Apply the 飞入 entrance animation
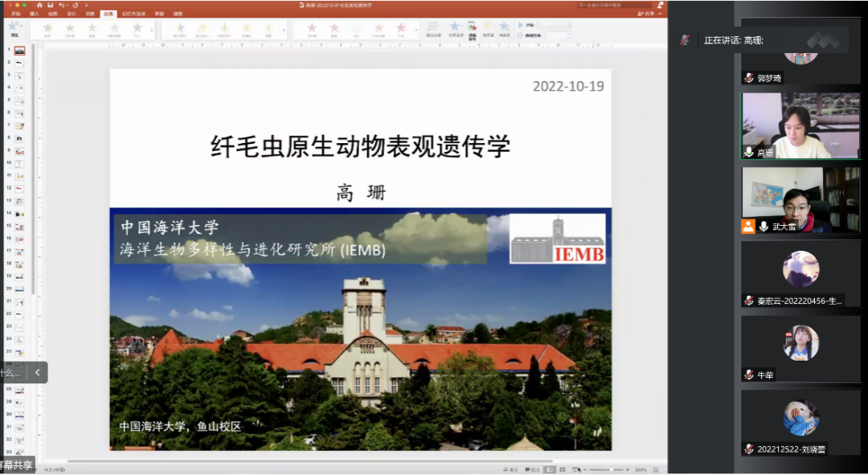Image resolution: width=868 pixels, height=475 pixels. tap(137, 30)
